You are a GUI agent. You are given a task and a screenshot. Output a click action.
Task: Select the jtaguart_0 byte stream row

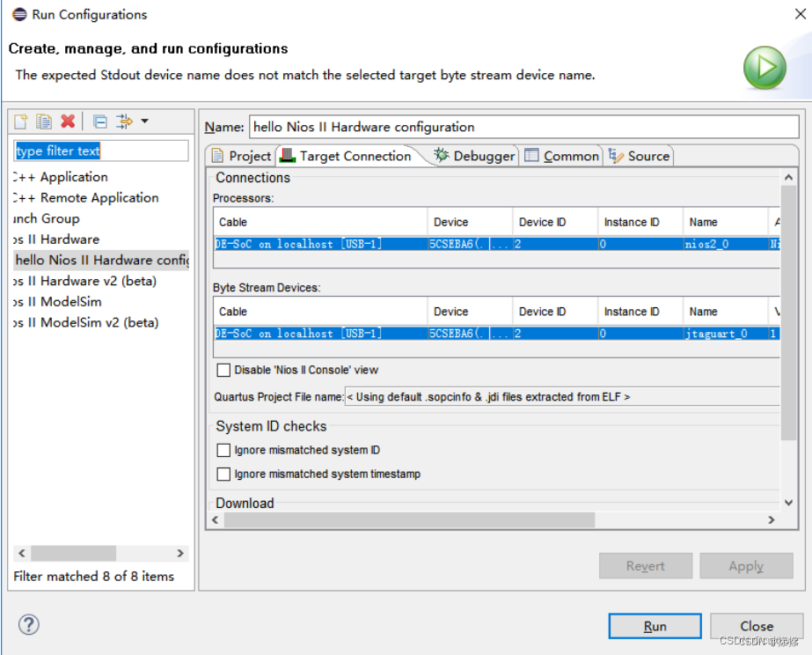coord(497,333)
